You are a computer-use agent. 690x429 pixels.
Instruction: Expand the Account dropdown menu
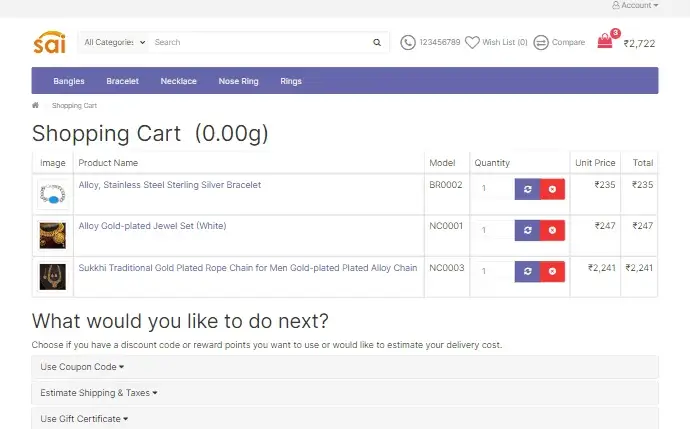pos(635,6)
